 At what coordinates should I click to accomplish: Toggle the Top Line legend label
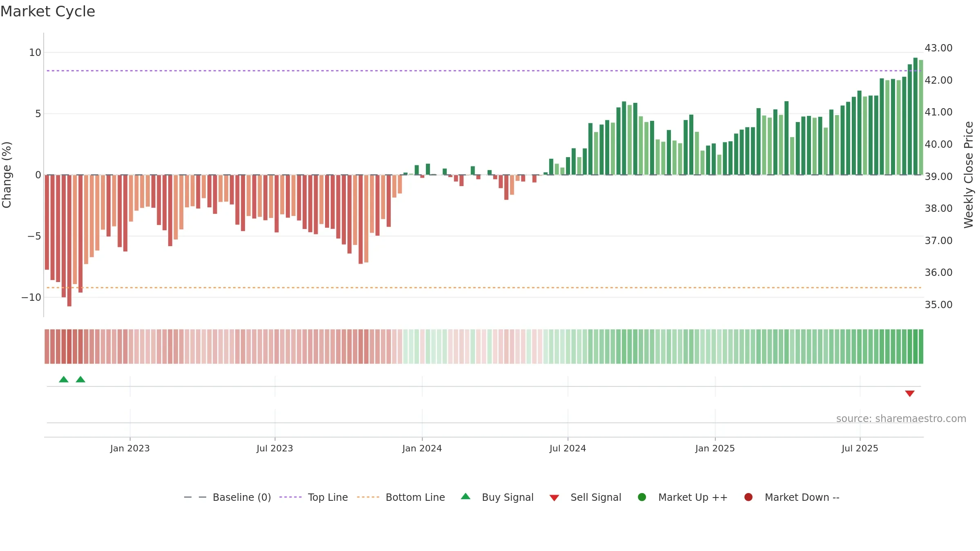328,497
